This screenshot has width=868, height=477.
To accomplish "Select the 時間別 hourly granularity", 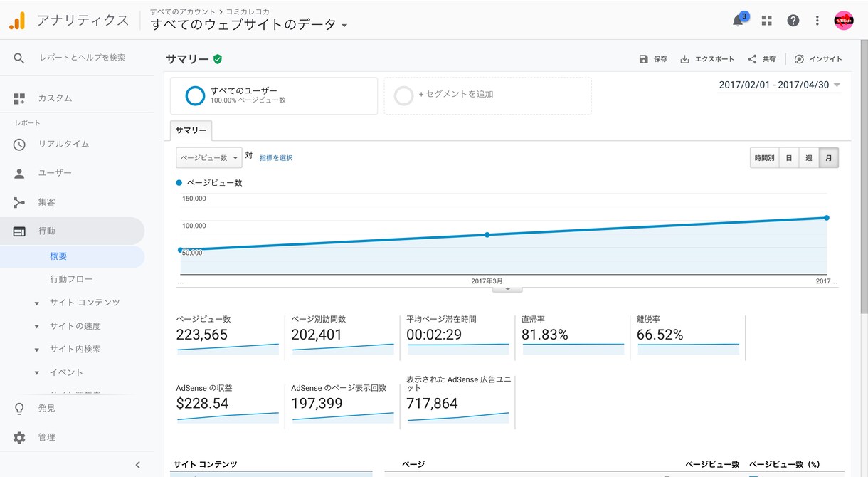I will point(764,158).
